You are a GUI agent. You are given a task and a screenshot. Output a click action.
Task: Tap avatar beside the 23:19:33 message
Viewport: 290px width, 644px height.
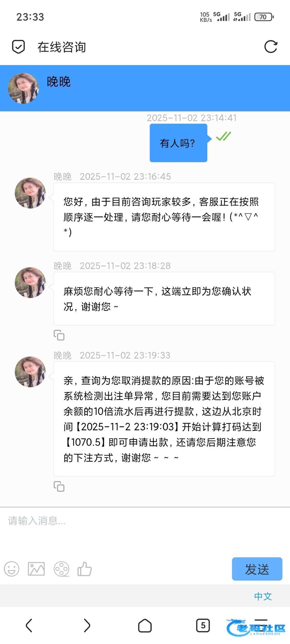30,372
